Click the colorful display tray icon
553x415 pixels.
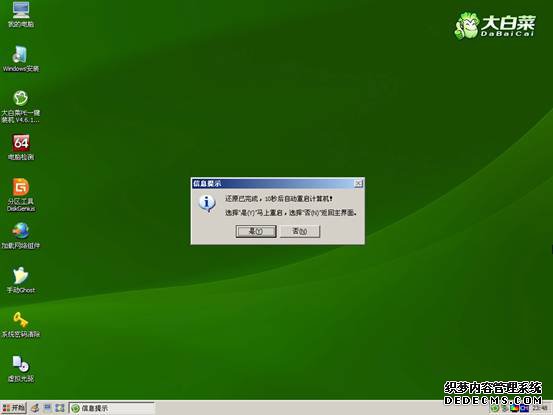(515, 408)
